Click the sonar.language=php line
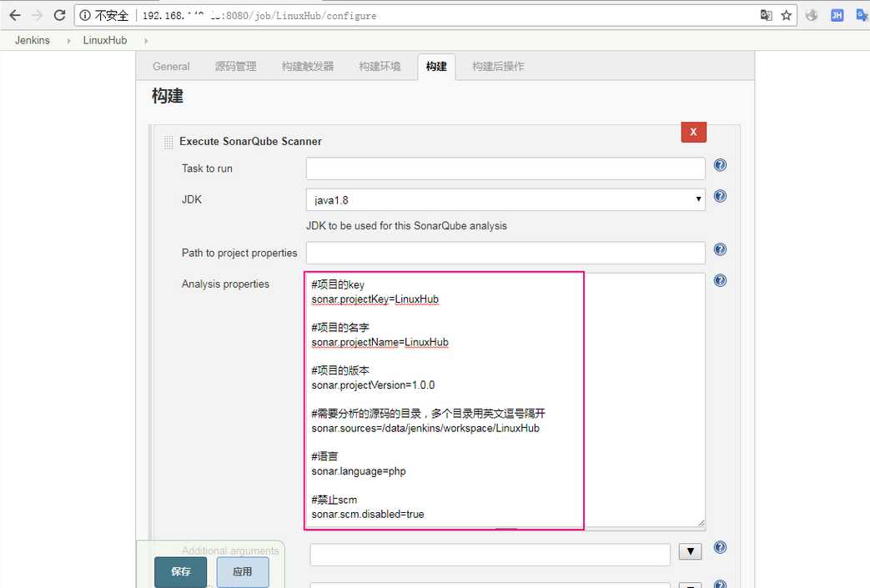Viewport: 870px width, 588px height. [x=359, y=471]
